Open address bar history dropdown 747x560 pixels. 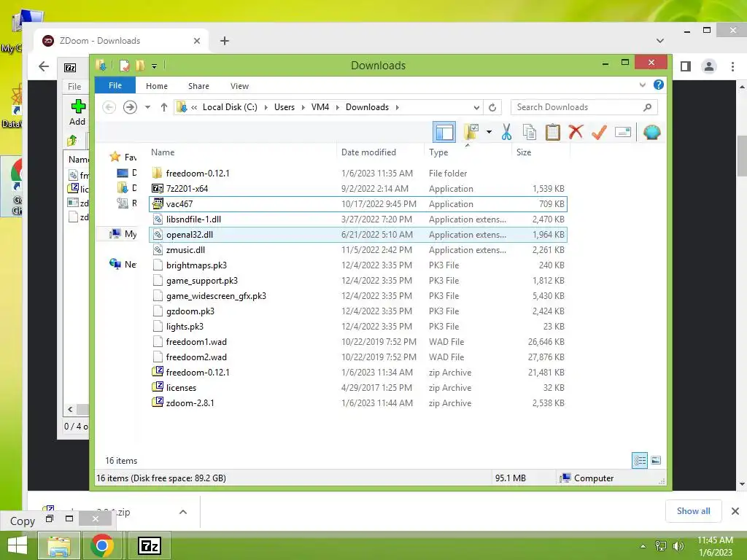coord(476,107)
